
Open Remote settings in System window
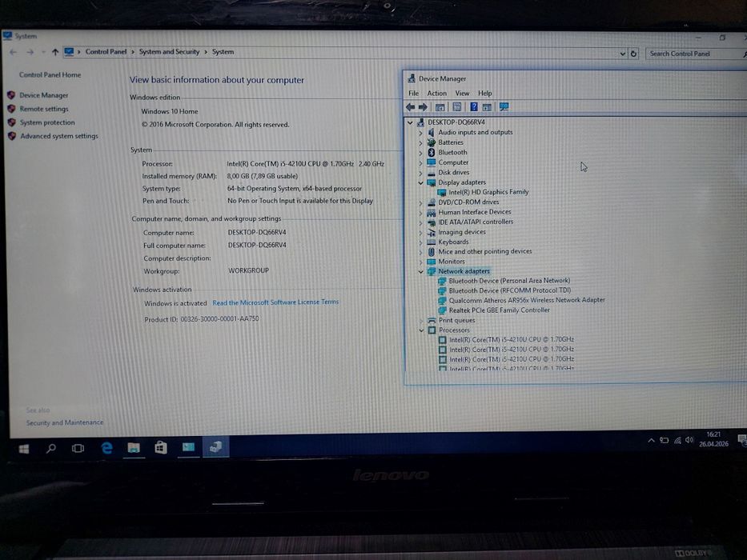44,109
